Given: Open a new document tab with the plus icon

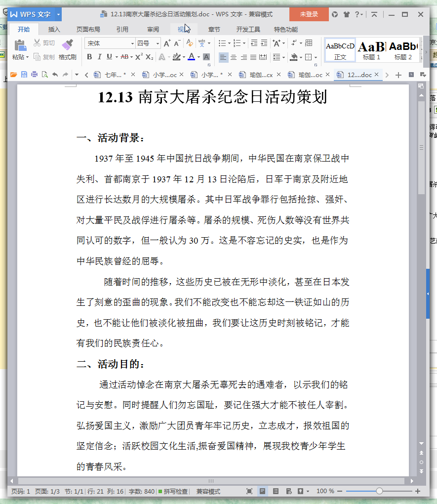Looking at the screenshot, I should (398, 75).
